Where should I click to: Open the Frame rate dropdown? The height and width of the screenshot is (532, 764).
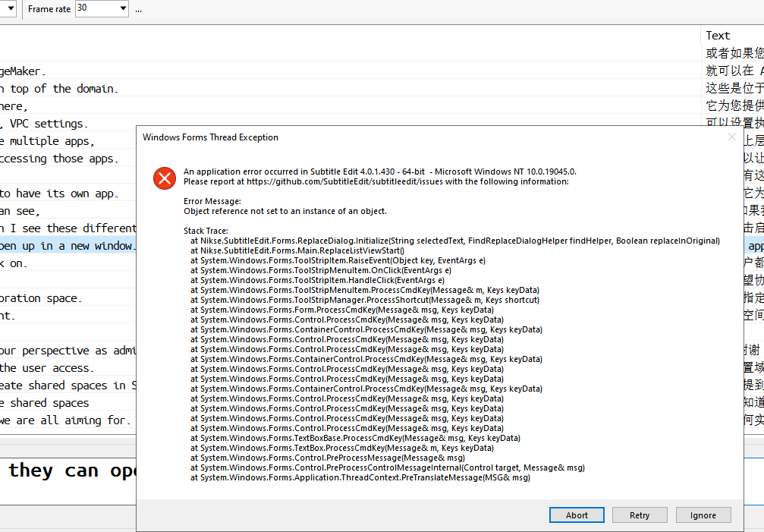124,8
